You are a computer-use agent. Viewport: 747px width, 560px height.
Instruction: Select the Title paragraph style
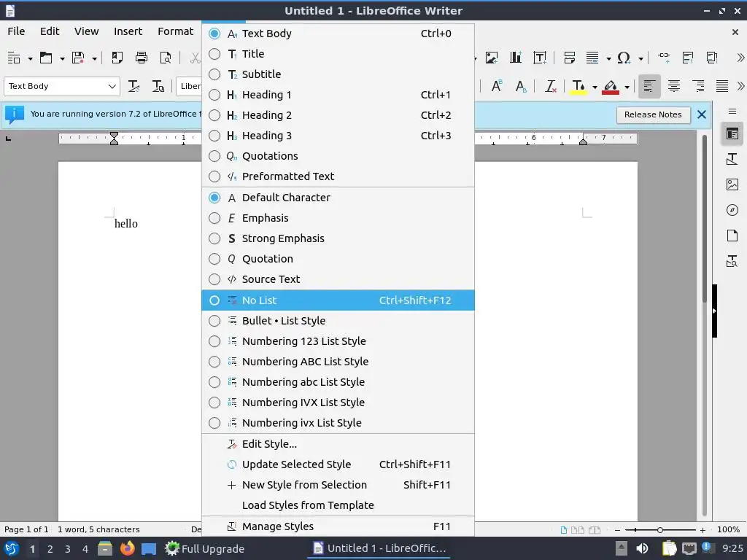338,54
